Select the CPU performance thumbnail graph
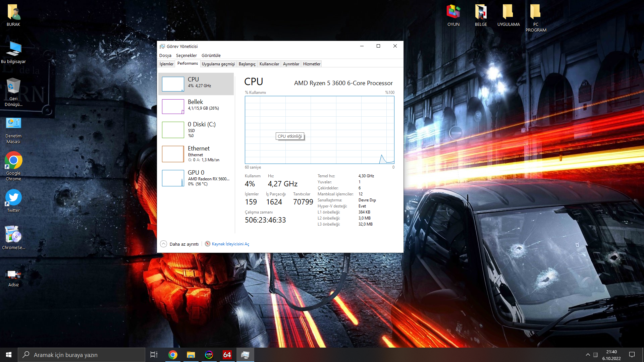 (173, 84)
